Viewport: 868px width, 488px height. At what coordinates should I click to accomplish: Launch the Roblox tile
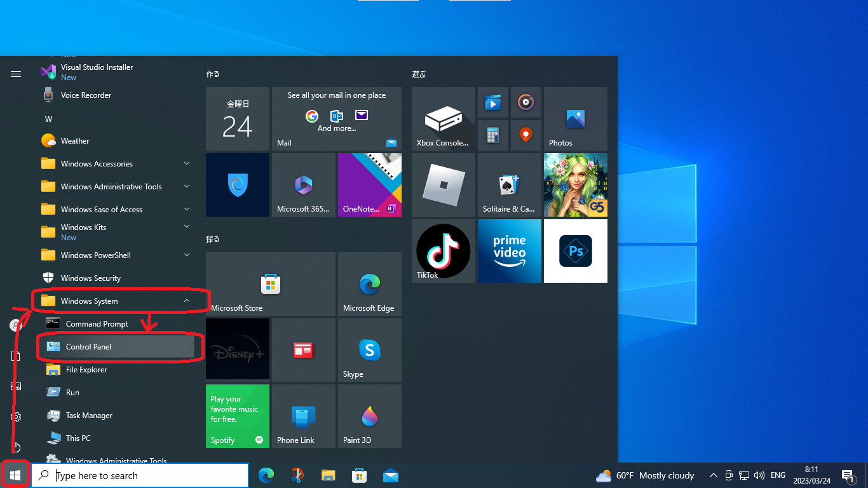tap(443, 185)
